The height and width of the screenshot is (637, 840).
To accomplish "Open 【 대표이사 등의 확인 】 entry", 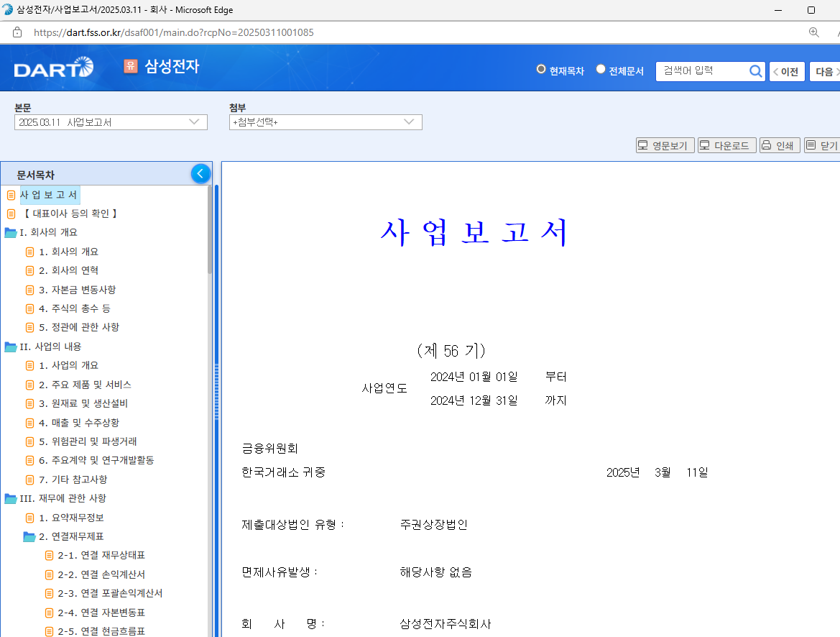I will [x=69, y=214].
